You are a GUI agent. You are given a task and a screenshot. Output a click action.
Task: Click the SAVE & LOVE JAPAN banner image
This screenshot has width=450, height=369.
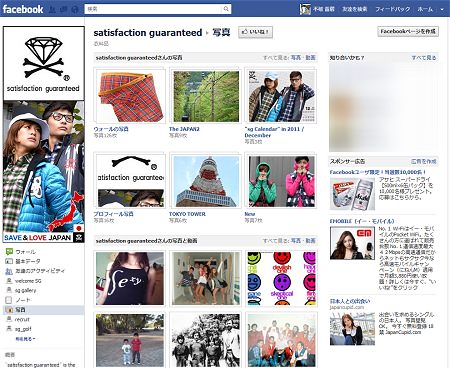(x=43, y=171)
